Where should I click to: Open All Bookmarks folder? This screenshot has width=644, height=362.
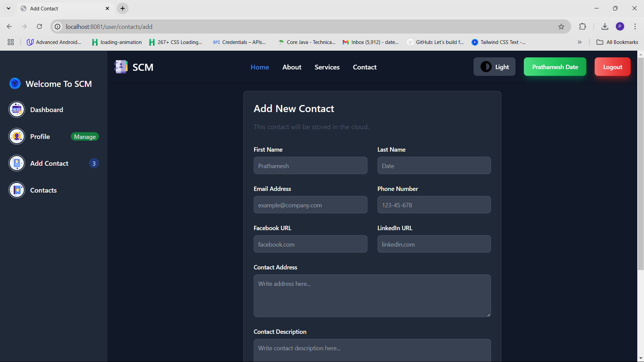[x=617, y=42]
